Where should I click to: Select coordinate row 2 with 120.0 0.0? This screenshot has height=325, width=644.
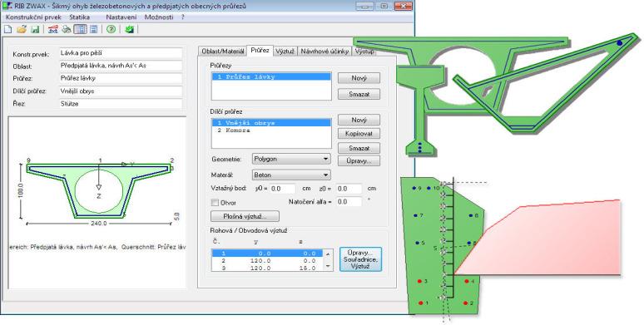click(267, 261)
